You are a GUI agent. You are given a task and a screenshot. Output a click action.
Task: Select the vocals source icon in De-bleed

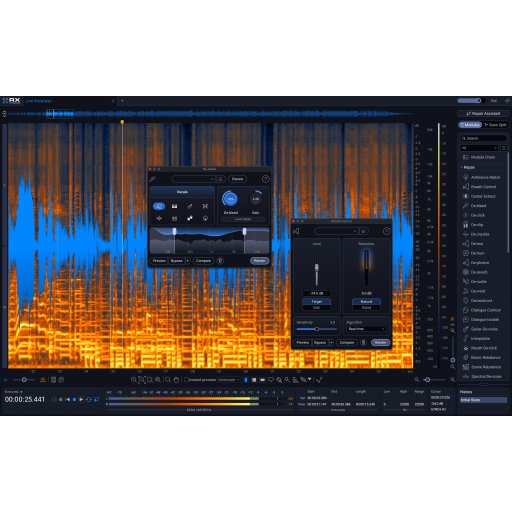pos(159,206)
